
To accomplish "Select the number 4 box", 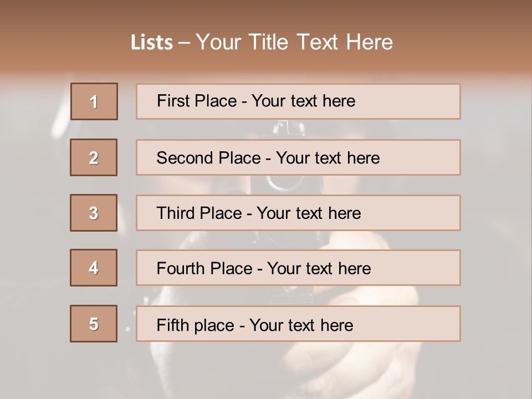I will pos(94,268).
